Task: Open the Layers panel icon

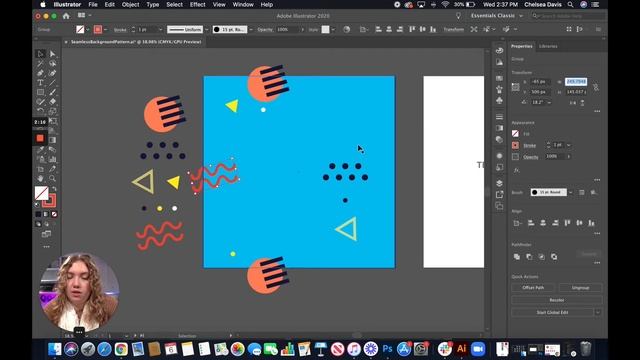Action: click(499, 183)
